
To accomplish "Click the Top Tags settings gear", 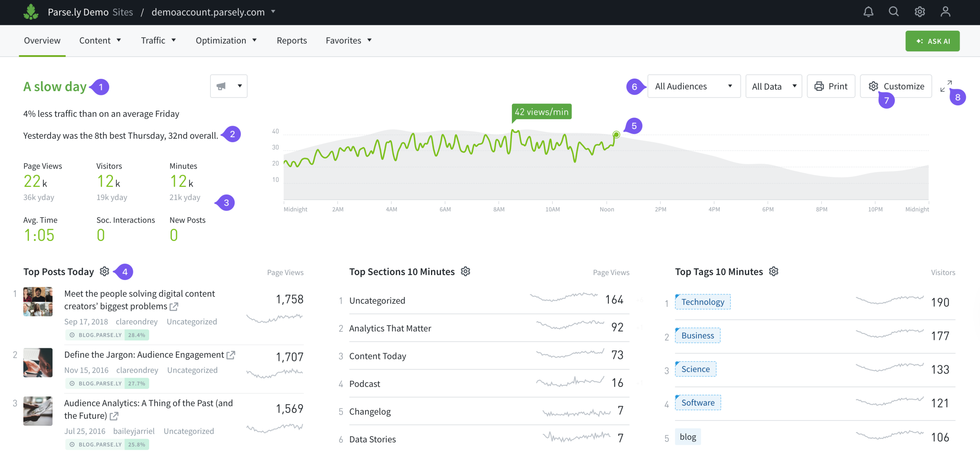I will (x=774, y=271).
